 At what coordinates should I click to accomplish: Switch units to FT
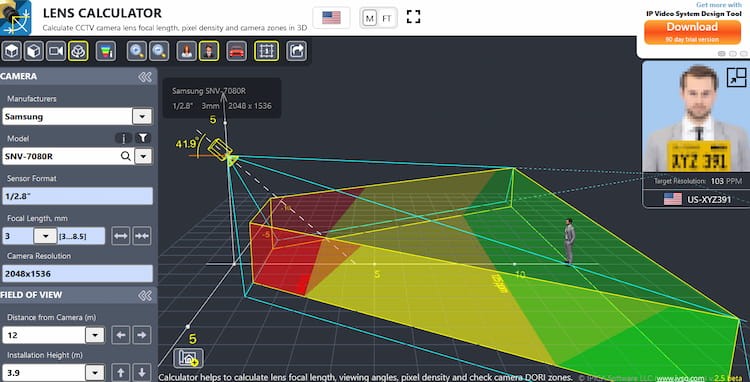(386, 19)
